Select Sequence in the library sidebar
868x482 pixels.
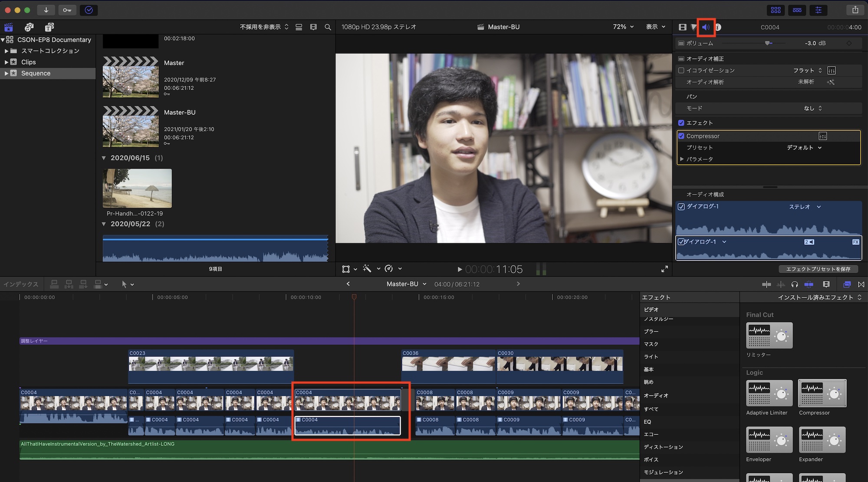coord(36,73)
